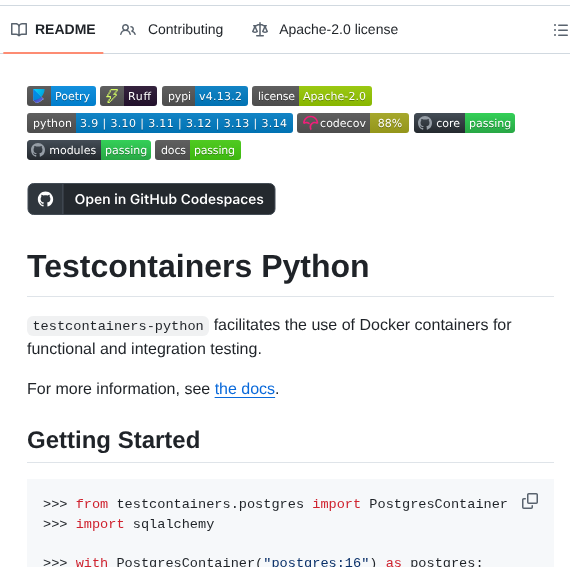Copy the code snippet with copy icon
Image resolution: width=570 pixels, height=567 pixels.
(530, 501)
